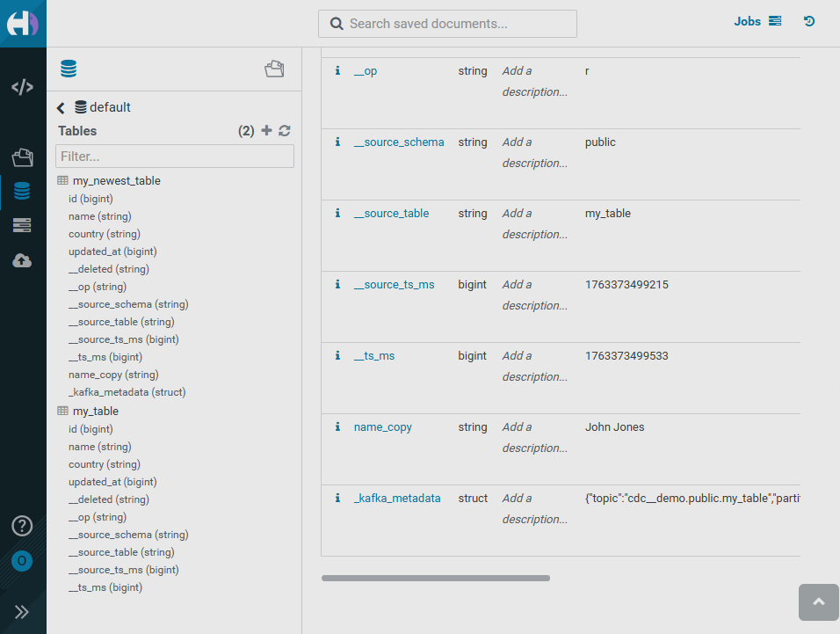The width and height of the screenshot is (840, 634).
Task: Click the Jobs link
Action: [x=748, y=21]
